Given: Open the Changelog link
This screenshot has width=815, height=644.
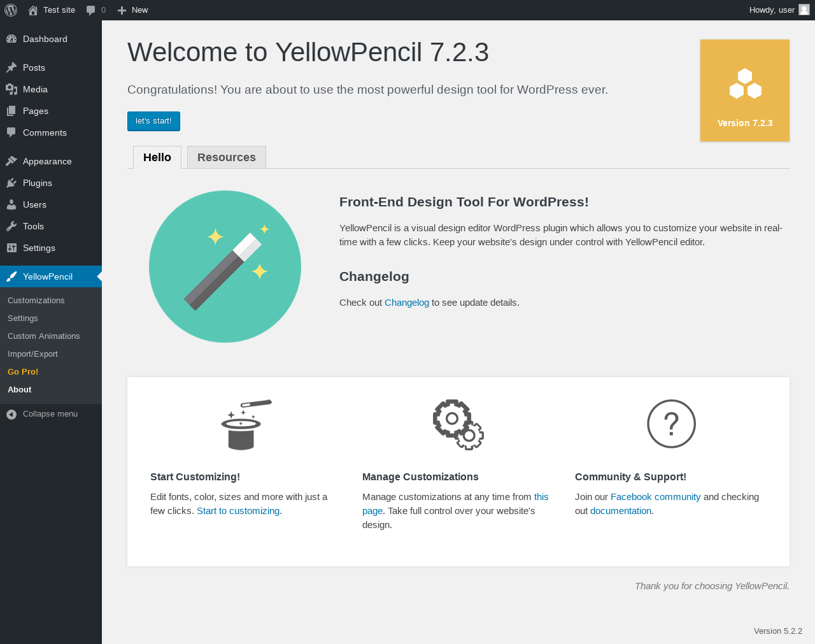Looking at the screenshot, I should pos(407,303).
